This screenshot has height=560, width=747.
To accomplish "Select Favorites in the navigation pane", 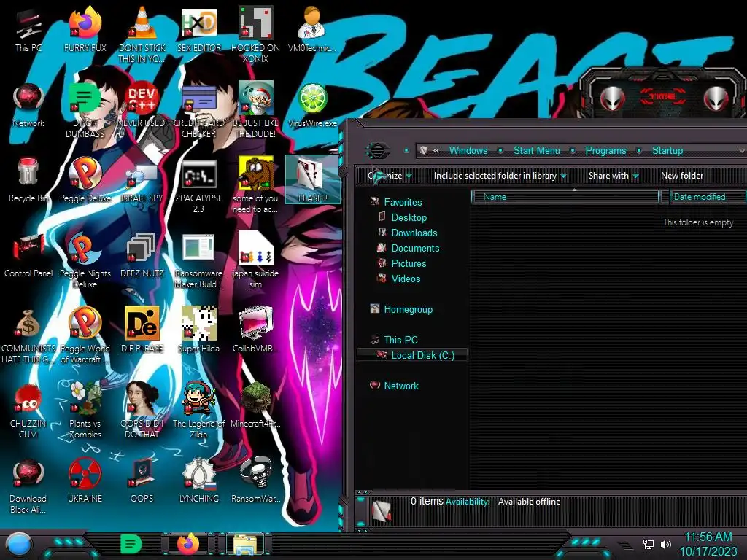I will point(403,202).
